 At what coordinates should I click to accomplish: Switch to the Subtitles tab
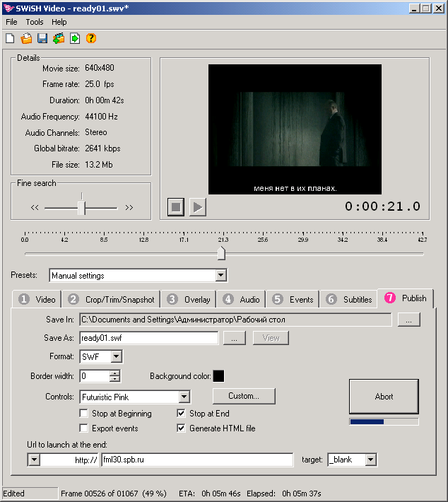pos(348,299)
